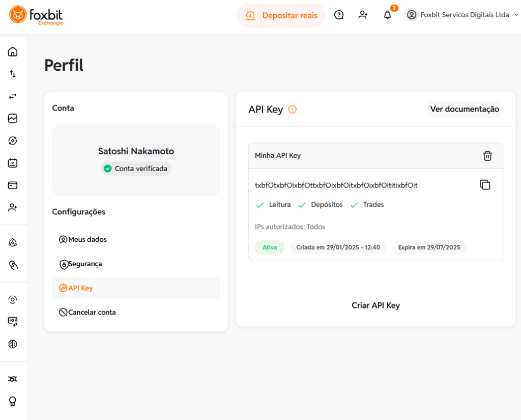Viewport: 521px width, 420px height.
Task: Click the award ribbon sidebar icon
Action: coord(13,401)
